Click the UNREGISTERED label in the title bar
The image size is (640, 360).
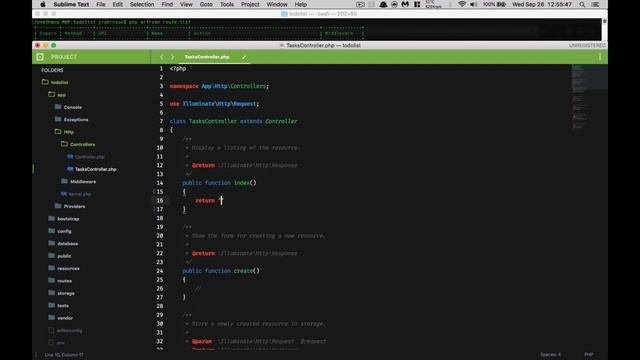pos(587,45)
